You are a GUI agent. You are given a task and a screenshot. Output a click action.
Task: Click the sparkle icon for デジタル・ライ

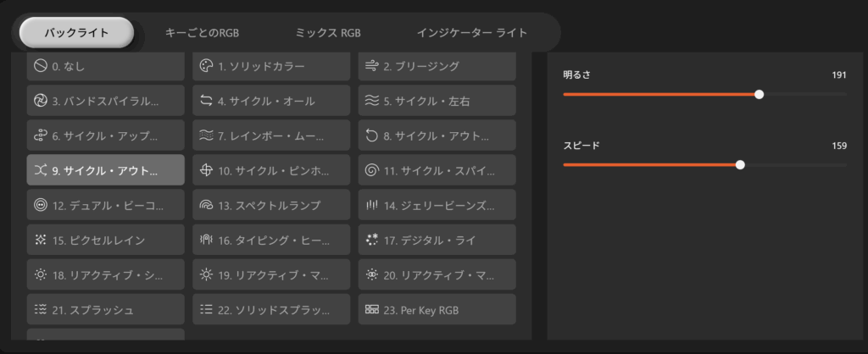[x=371, y=241]
